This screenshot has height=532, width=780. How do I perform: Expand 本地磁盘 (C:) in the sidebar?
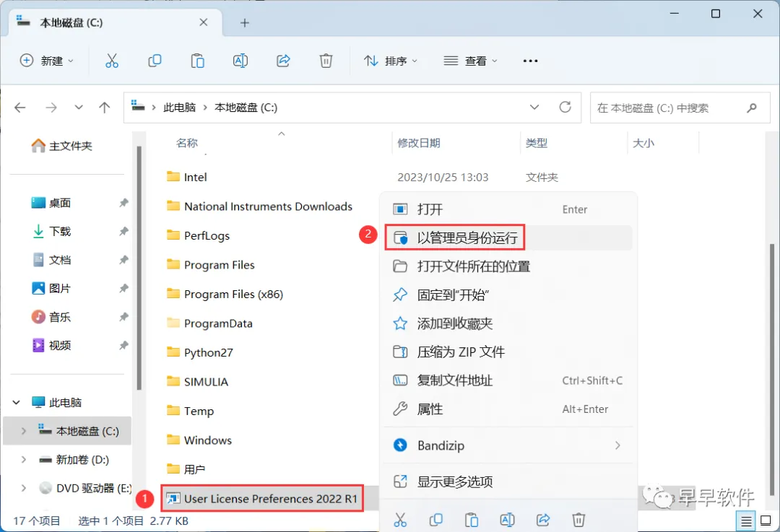pos(23,431)
